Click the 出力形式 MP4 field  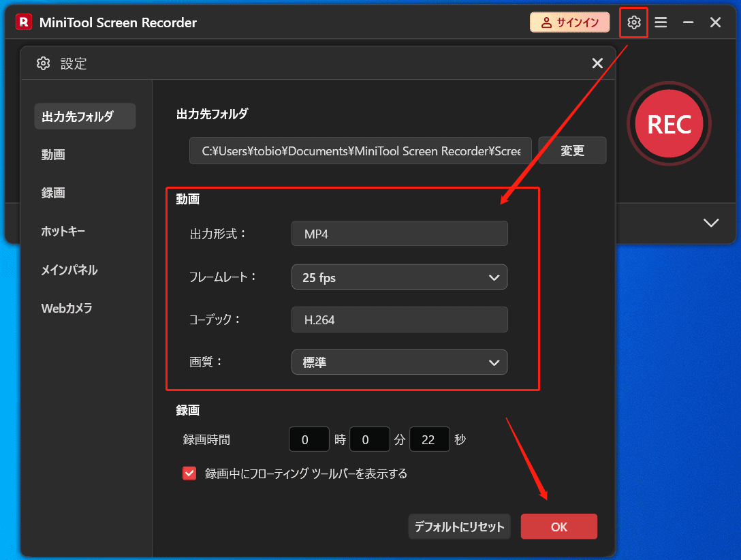click(400, 234)
